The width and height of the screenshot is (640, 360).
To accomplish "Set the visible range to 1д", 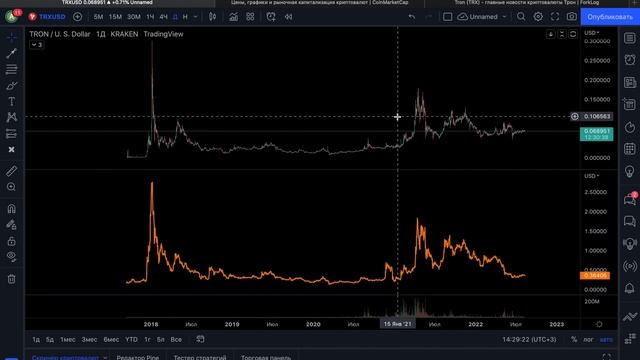I will click(x=36, y=340).
